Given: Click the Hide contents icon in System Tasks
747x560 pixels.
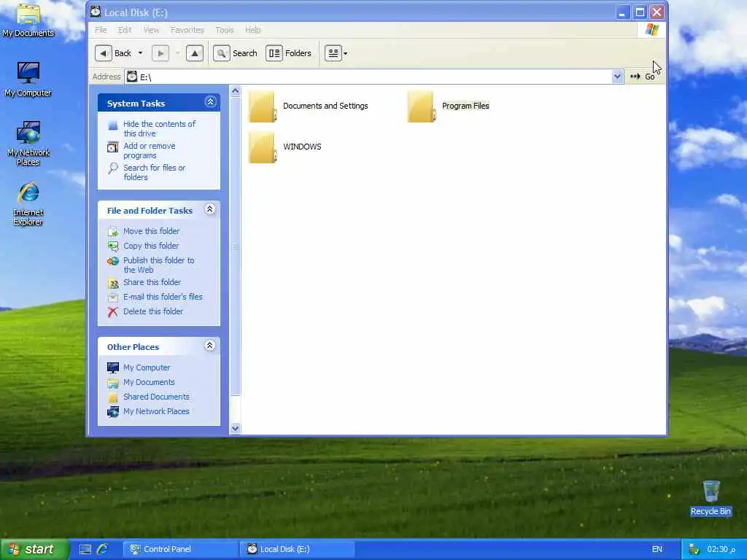Looking at the screenshot, I should (113, 125).
